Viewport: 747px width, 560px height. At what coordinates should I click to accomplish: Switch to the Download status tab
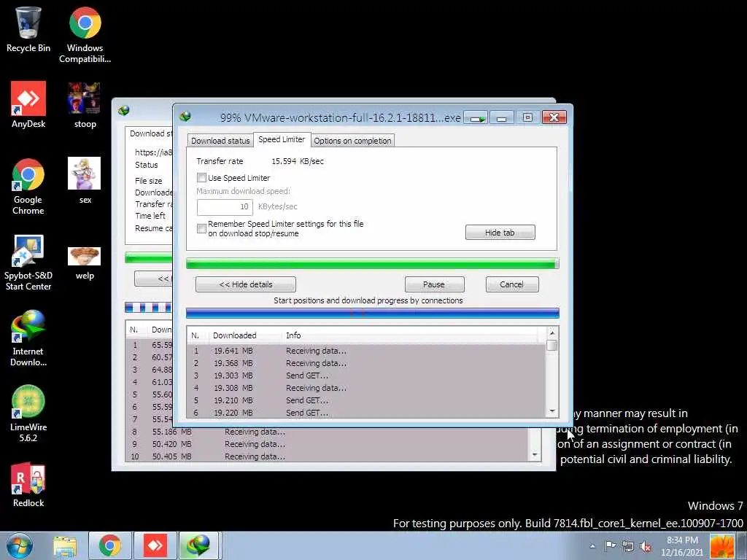[x=220, y=141]
